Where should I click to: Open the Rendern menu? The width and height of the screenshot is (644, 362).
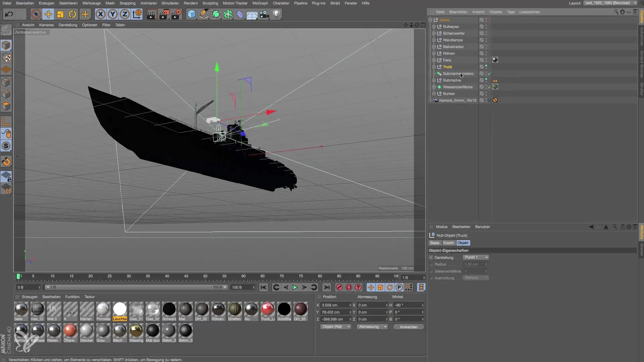click(x=191, y=3)
